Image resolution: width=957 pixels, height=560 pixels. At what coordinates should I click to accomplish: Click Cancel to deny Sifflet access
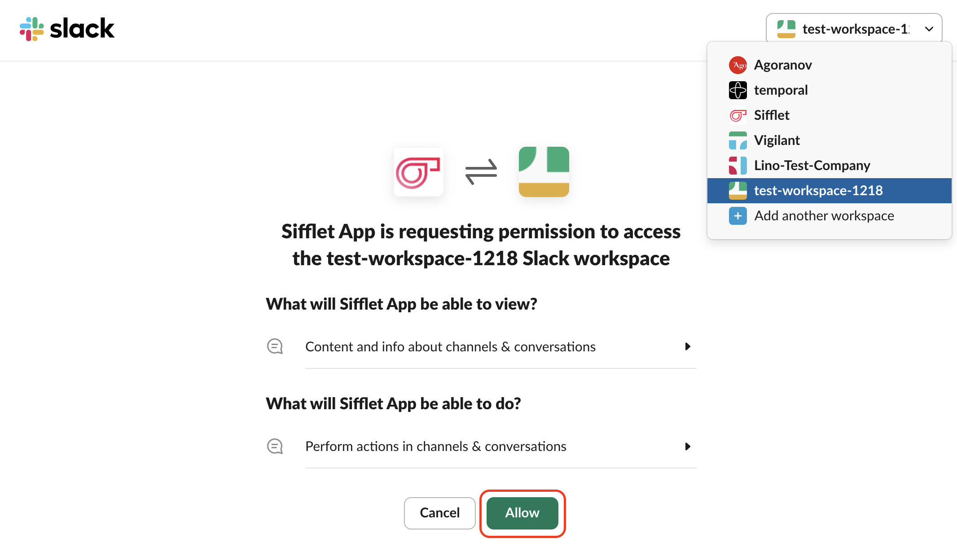pyautogui.click(x=439, y=513)
